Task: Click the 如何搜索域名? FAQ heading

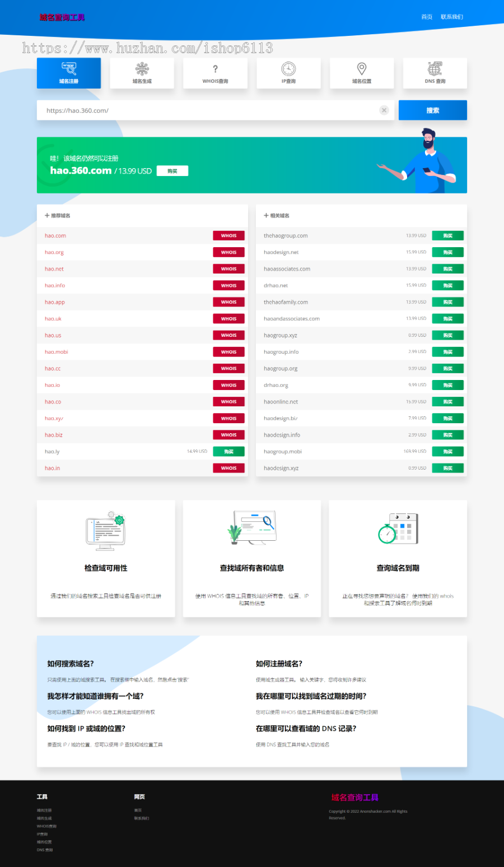Action: 71,664
